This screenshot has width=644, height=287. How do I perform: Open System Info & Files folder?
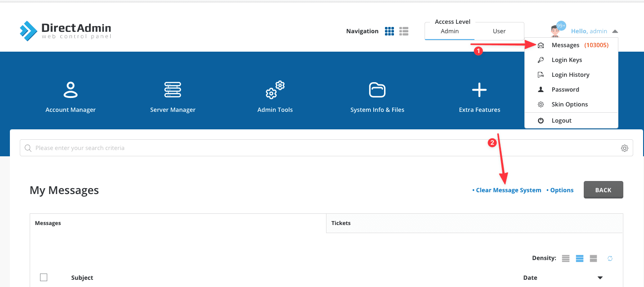(377, 90)
